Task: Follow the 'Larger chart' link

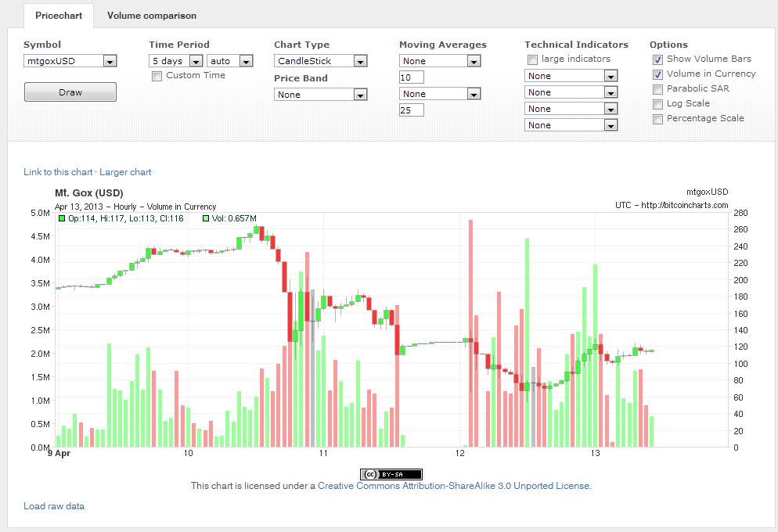Action: click(x=125, y=172)
